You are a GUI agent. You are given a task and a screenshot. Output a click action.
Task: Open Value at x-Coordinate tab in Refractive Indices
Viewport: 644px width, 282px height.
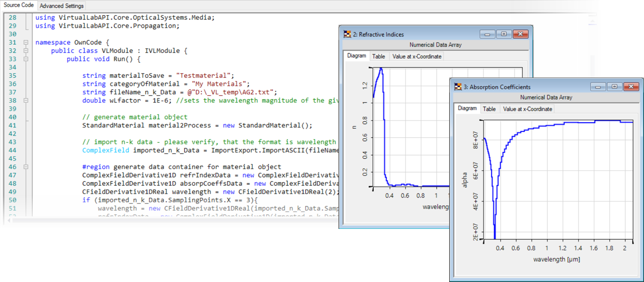pos(417,56)
